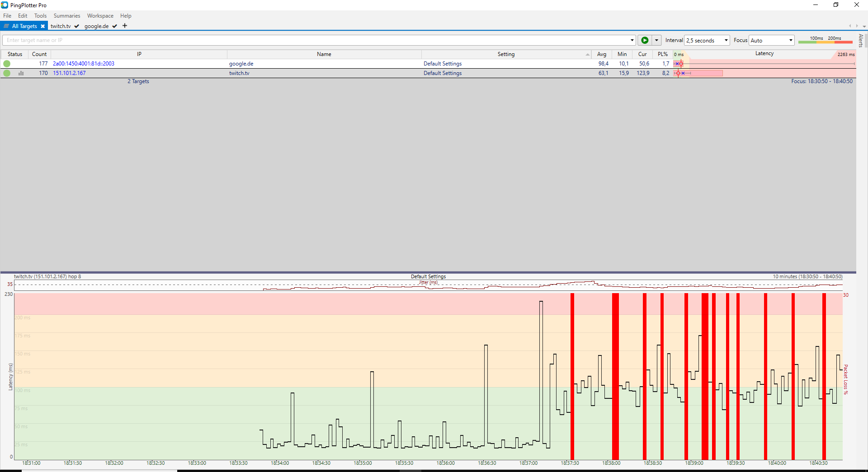Open IP link 2a00:1450:4001:81d::2003
Image resolution: width=868 pixels, height=472 pixels.
(84, 64)
